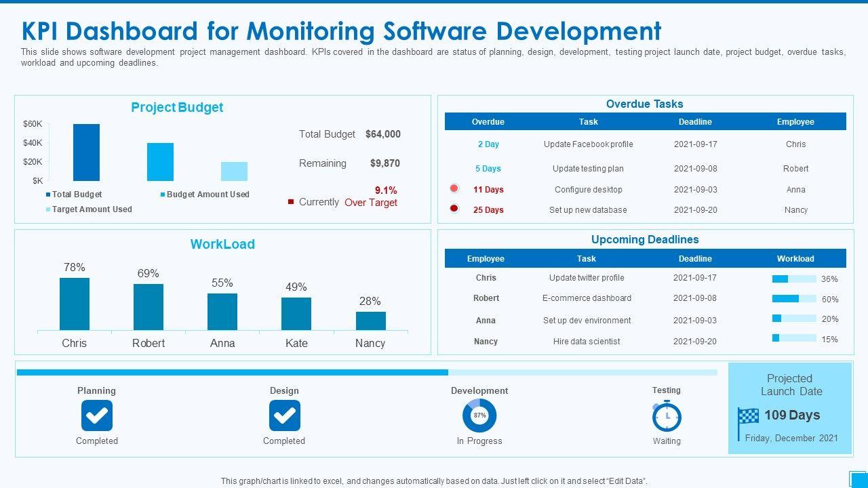Click the Design completed checkmark icon
This screenshot has width=868, height=488.
284,415
